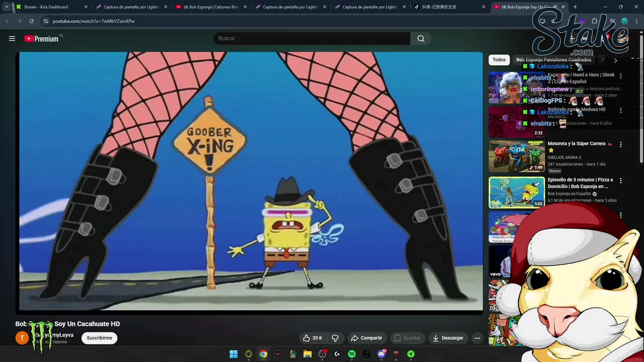Open the Chrome three-dot menu

coord(637,21)
